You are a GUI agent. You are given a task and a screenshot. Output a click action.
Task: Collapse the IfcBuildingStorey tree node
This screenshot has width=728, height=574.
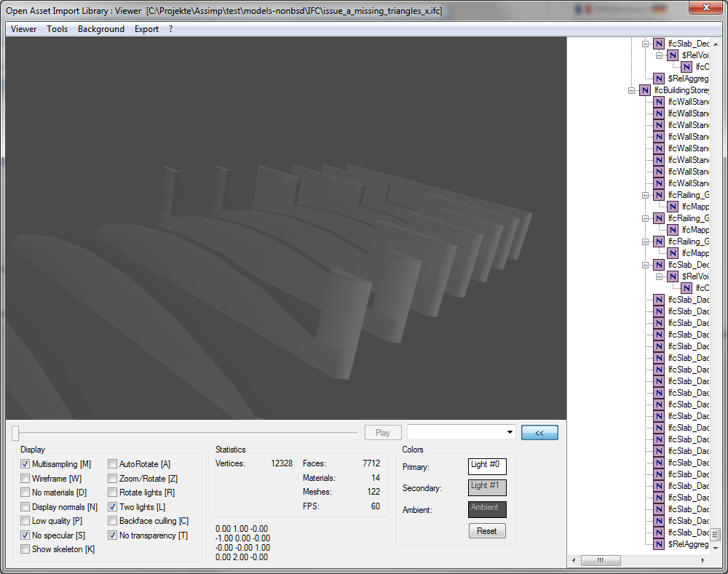pyautogui.click(x=631, y=90)
